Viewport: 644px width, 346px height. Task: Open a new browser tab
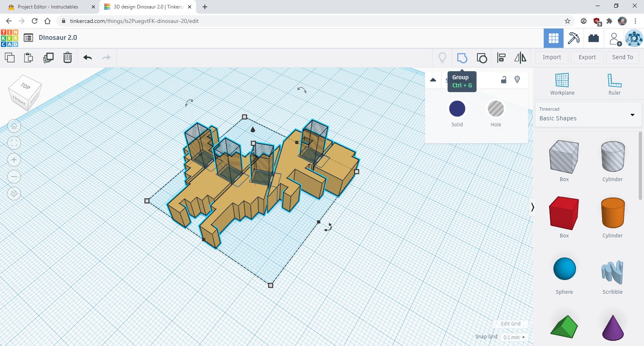tap(205, 7)
